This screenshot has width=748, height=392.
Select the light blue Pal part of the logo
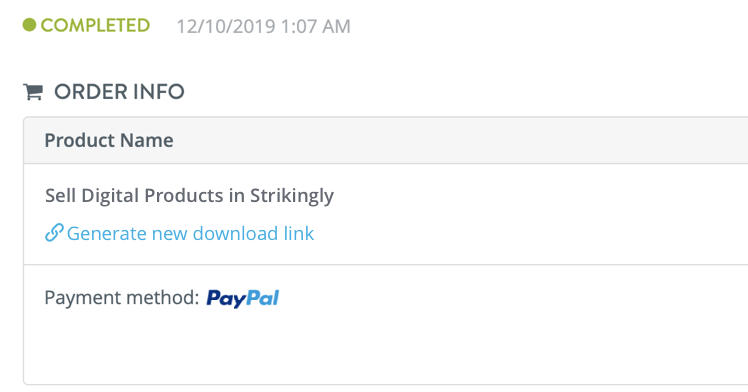click(263, 298)
